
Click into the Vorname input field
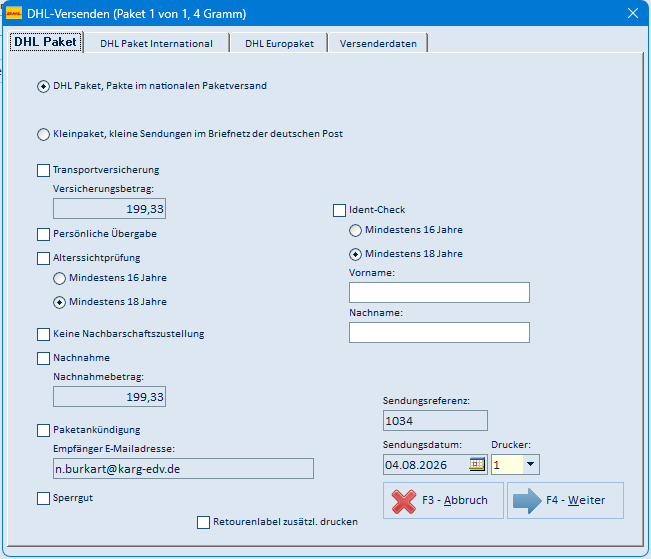pos(439,292)
